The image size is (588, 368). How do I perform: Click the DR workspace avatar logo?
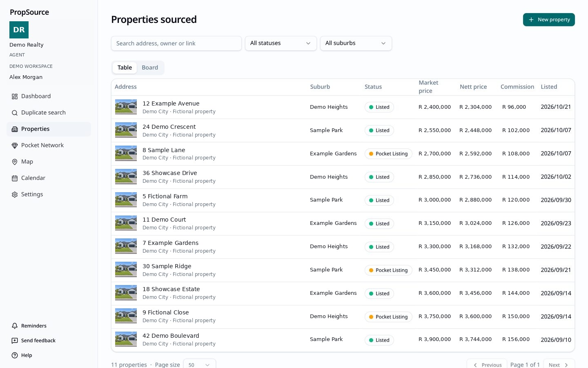pos(19,30)
